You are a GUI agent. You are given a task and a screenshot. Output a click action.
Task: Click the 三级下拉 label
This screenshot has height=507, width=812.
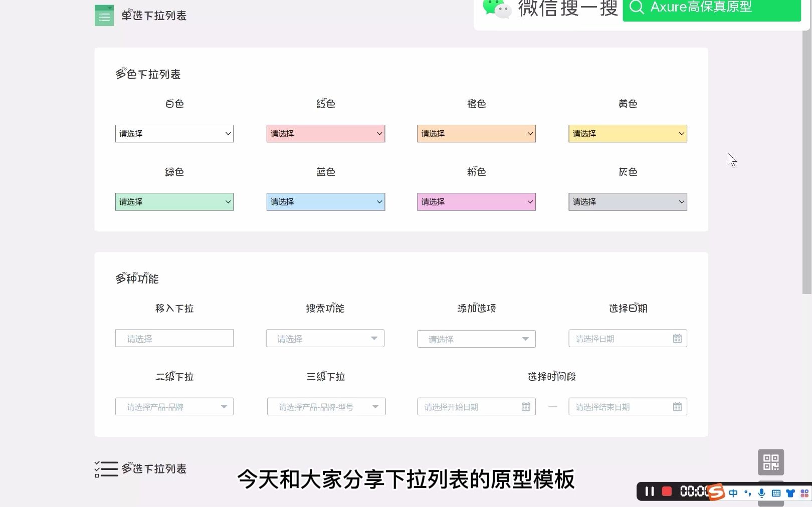pyautogui.click(x=326, y=376)
